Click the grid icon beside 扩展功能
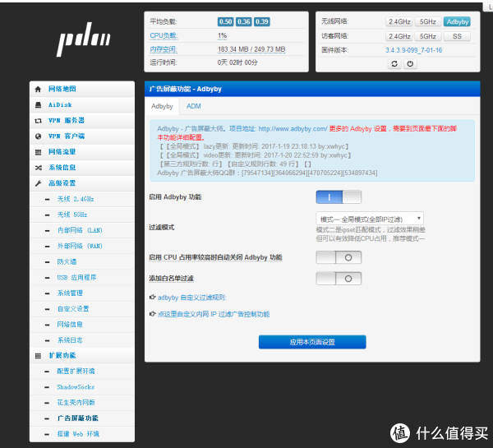Screen dimensions: 493x448 coord(38,356)
